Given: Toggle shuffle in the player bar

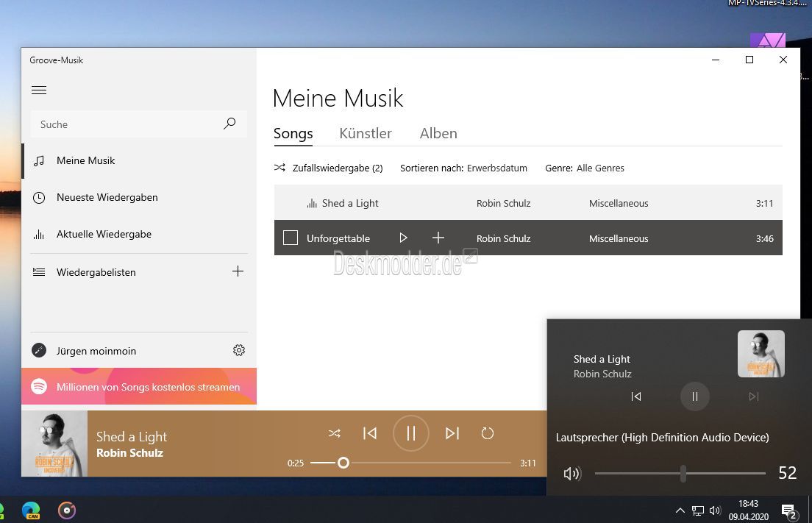Looking at the screenshot, I should (335, 433).
